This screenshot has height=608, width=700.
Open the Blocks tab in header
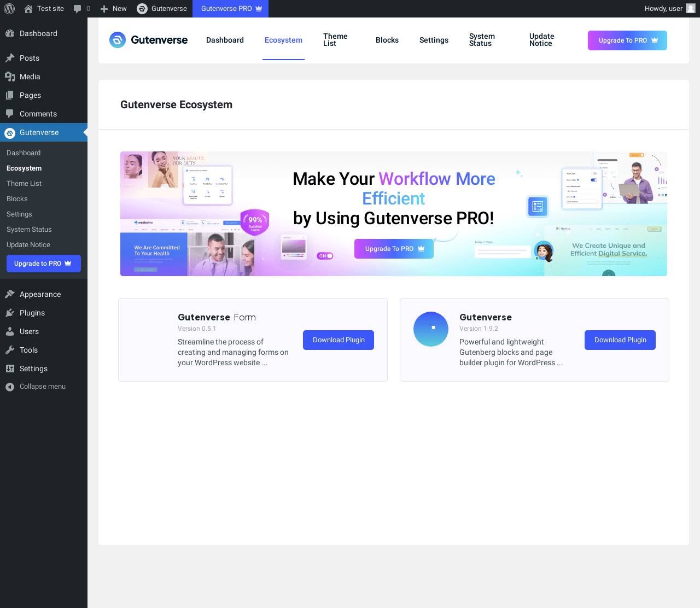pos(387,40)
